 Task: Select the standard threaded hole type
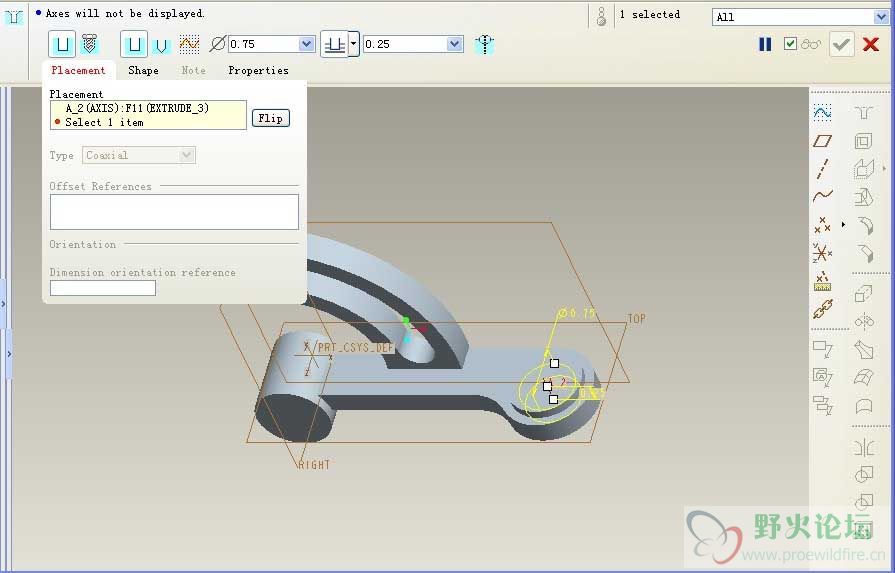(x=90, y=44)
